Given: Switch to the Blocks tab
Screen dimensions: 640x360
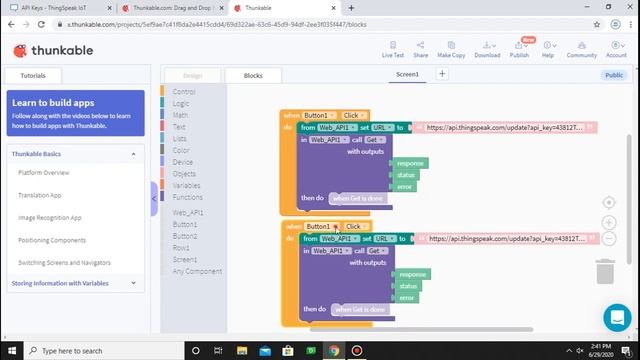Looking at the screenshot, I should (253, 76).
